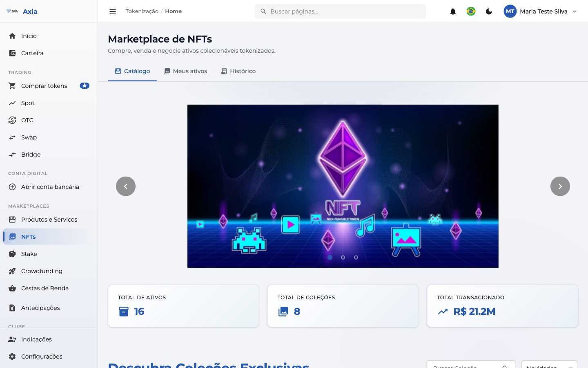Click the star badge next to Comprar tokens
Screen dimensions: 588x368
85,86
